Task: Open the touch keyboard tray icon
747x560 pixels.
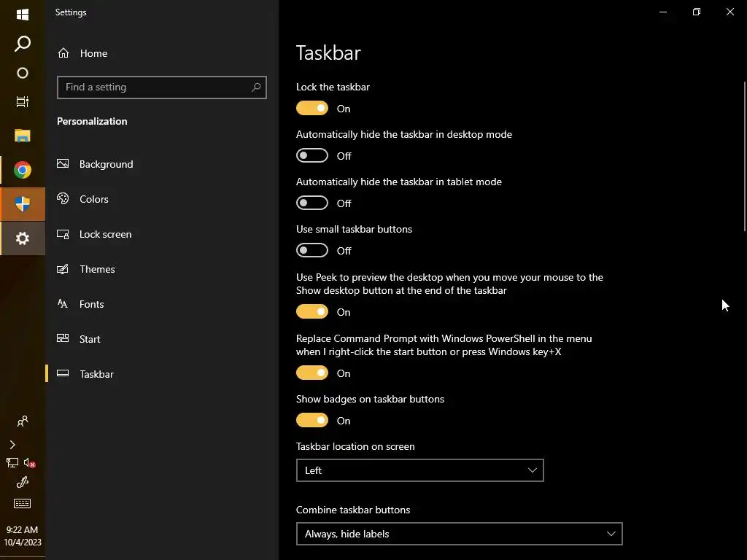Action: [22, 503]
